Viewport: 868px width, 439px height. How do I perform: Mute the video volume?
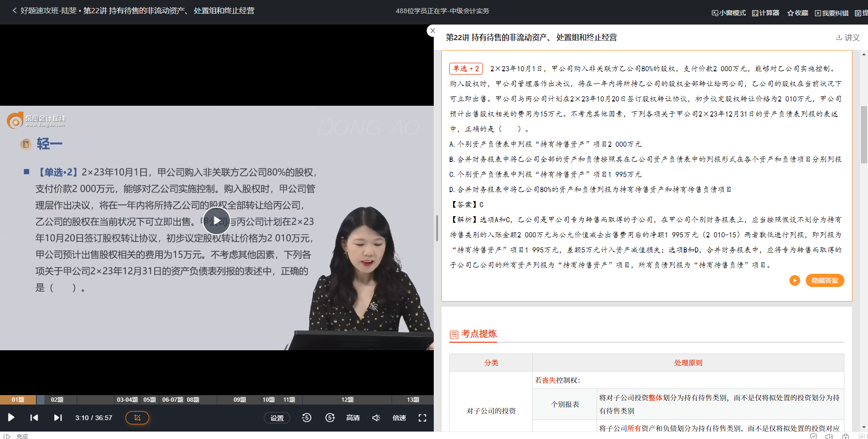coord(376,418)
